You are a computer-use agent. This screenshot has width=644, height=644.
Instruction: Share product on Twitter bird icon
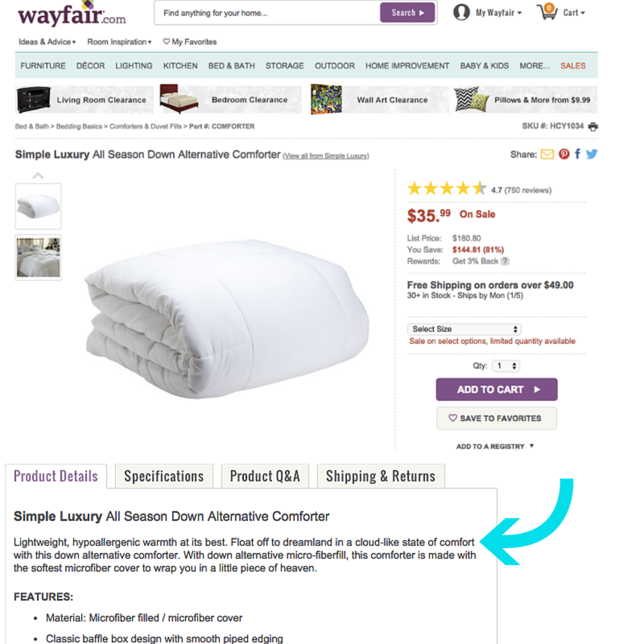point(592,154)
